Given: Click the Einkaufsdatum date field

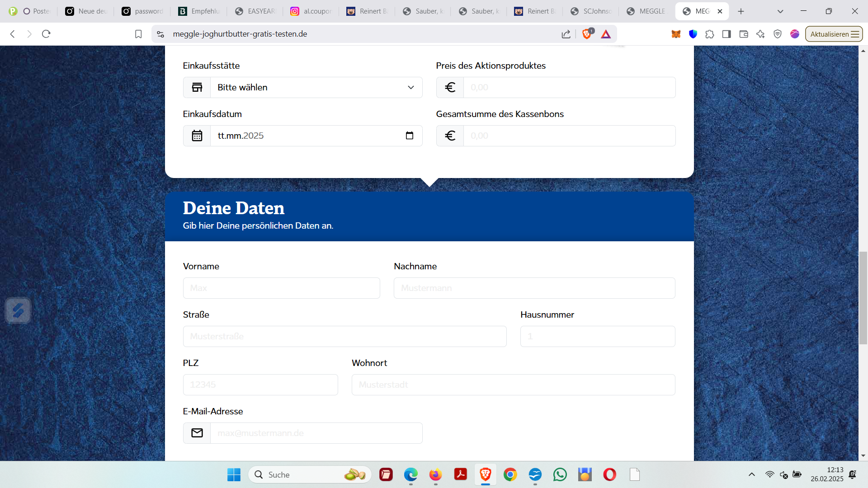Looking at the screenshot, I should pyautogui.click(x=316, y=136).
